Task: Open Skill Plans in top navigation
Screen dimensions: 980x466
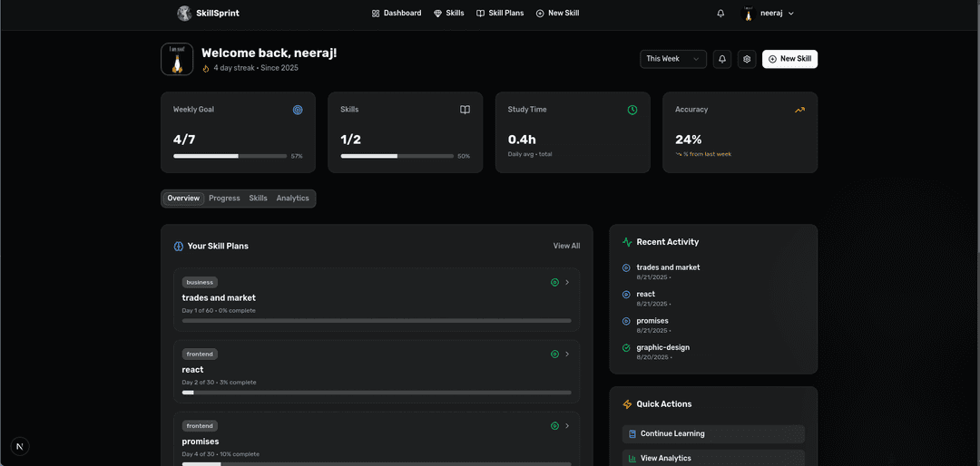Action: coord(500,13)
